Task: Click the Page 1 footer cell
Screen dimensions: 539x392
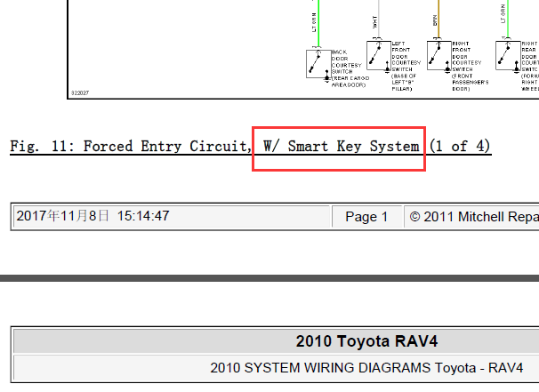Action: (366, 217)
